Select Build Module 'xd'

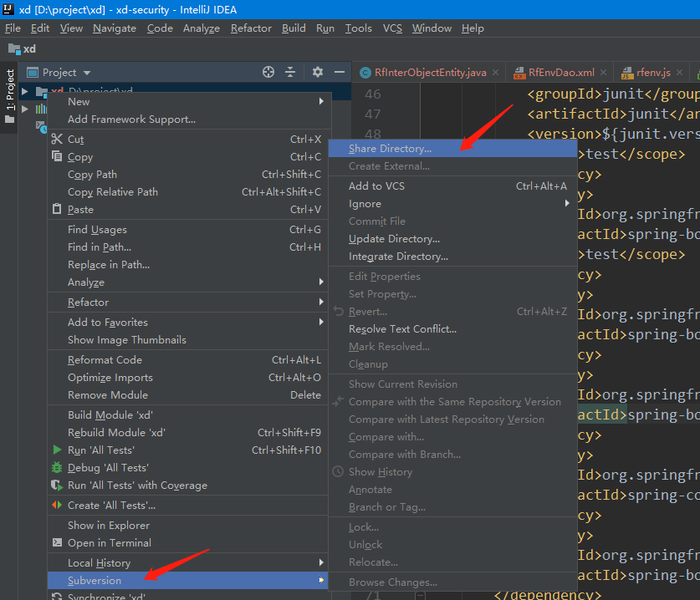tap(187, 414)
